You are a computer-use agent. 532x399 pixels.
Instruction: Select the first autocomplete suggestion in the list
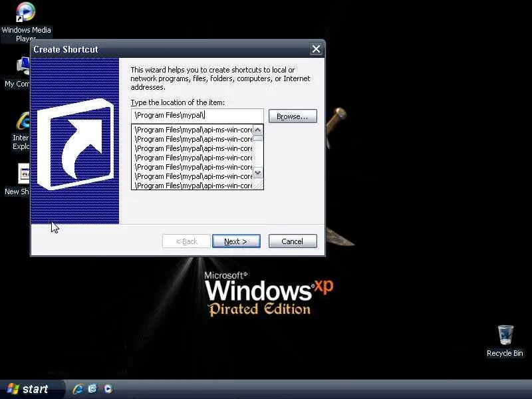[x=192, y=130]
